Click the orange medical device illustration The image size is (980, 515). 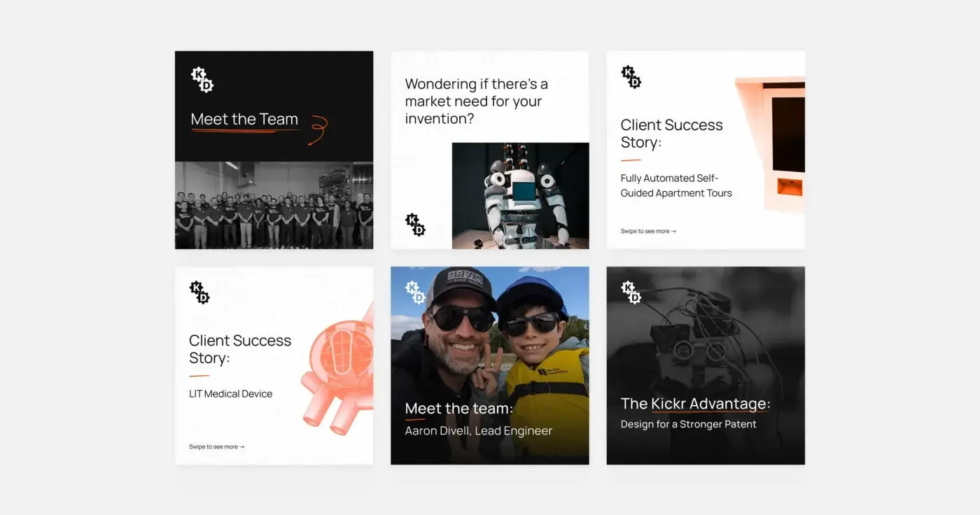[x=336, y=371]
